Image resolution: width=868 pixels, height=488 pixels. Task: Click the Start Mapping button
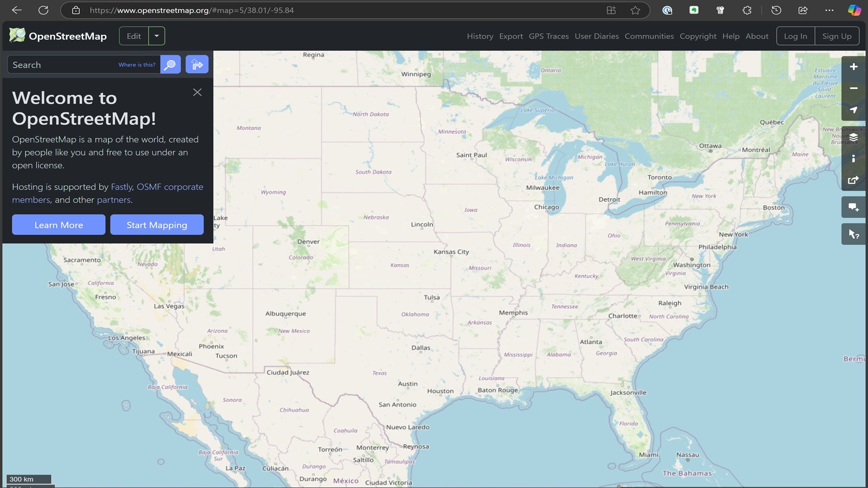coord(157,225)
